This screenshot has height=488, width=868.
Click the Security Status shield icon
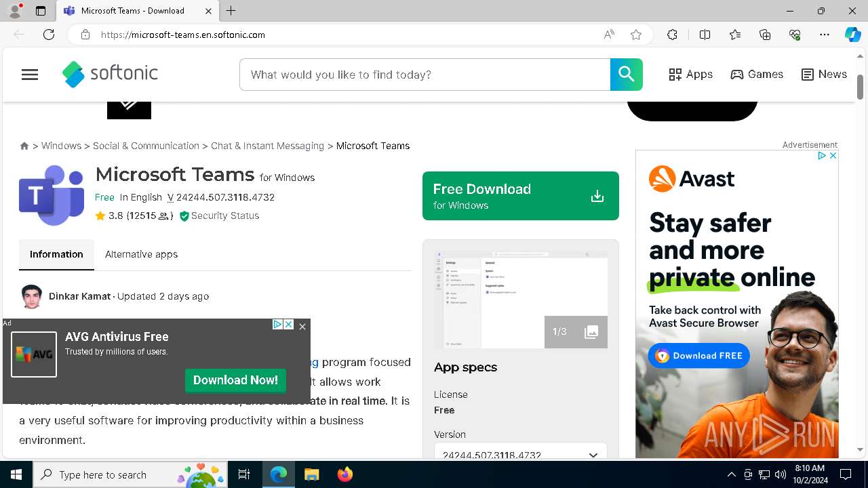(184, 216)
